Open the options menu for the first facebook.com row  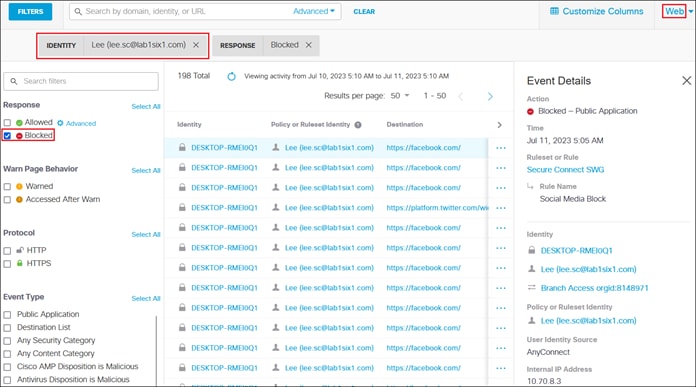click(501, 148)
